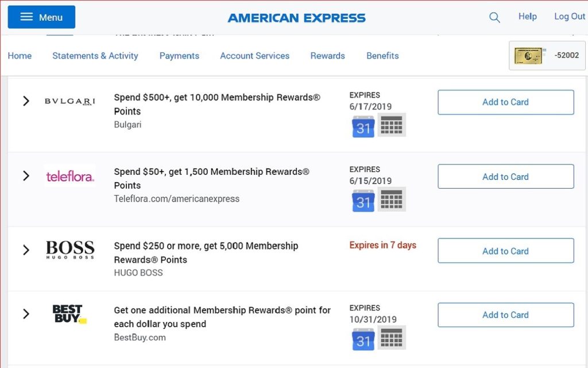The image size is (588, 368).
Task: Expand the HUGO BOSS offer details
Action: coord(26,250)
